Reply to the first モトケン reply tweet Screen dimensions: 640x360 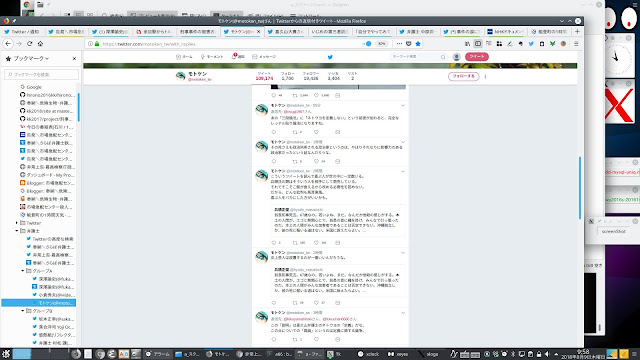(x=274, y=132)
